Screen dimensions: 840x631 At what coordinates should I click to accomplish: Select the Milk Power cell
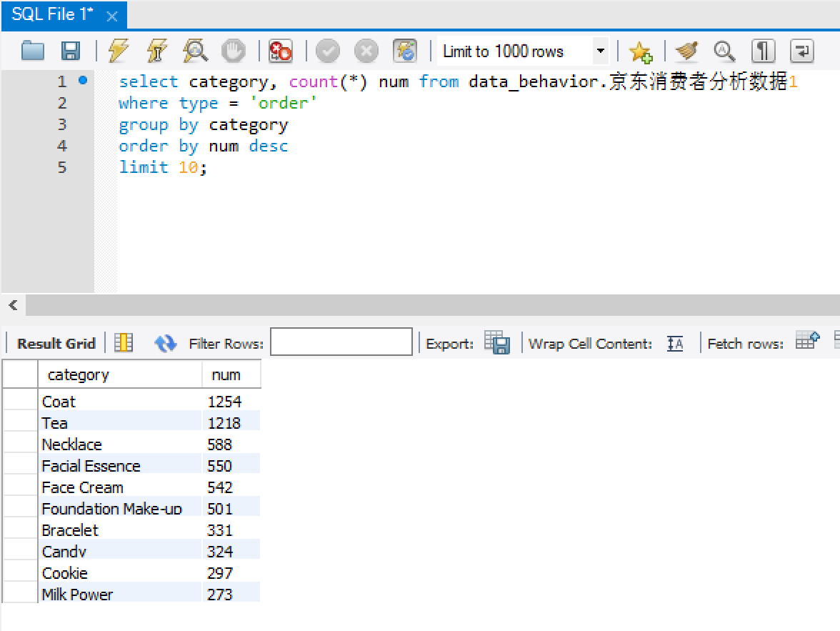coord(120,594)
